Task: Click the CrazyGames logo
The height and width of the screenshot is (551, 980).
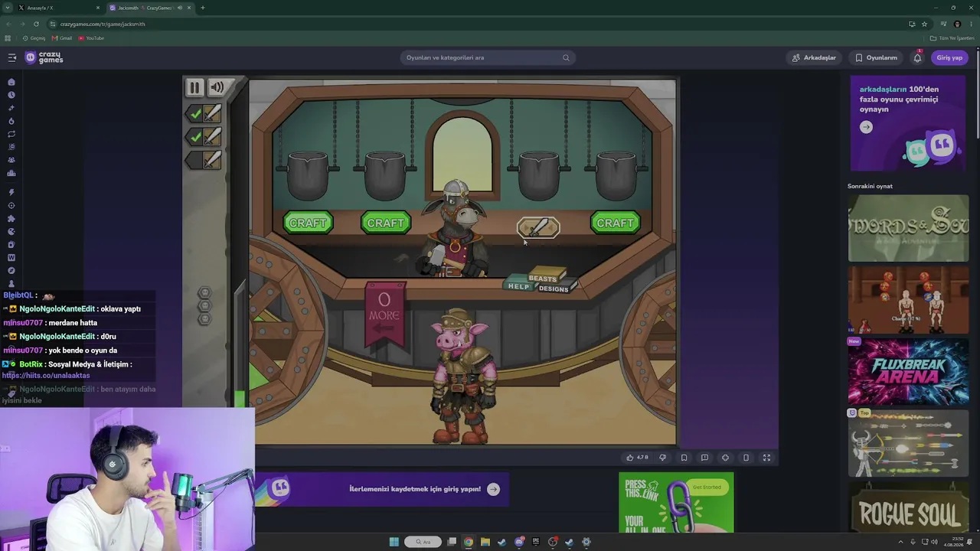Action: (44, 57)
